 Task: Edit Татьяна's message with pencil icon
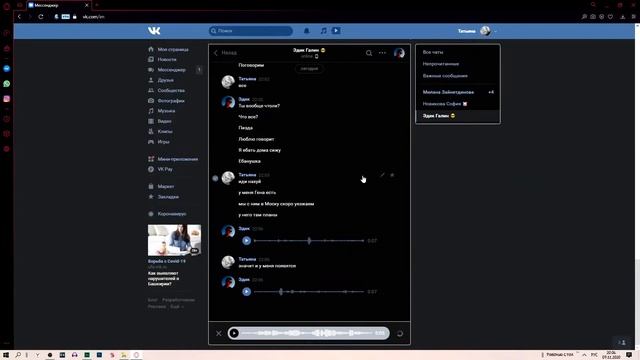coord(382,175)
